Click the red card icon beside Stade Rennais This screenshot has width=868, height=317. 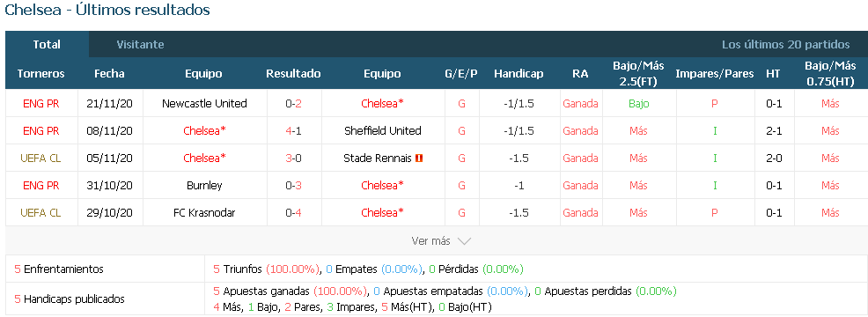coord(419,158)
